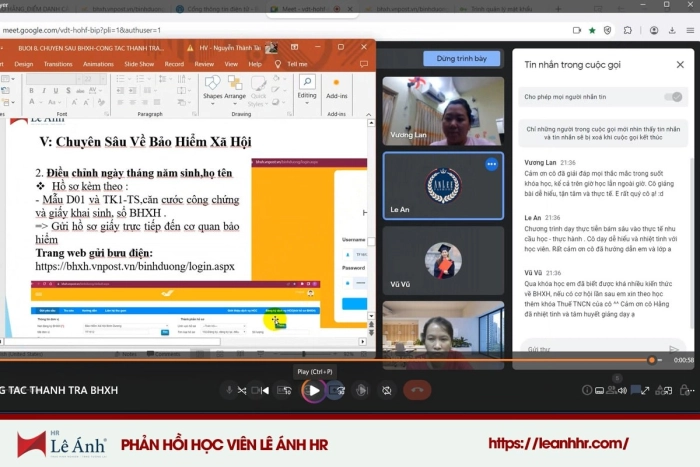Click the microphone icon in call controls
Screen dimensions: 700x467
[x=229, y=390]
